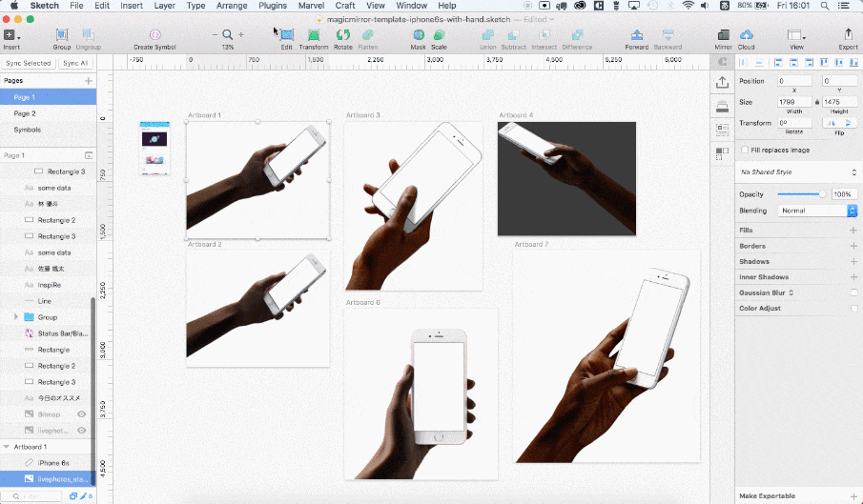The height and width of the screenshot is (504, 863).
Task: Click the Ungroup toolbar icon
Action: point(88,35)
